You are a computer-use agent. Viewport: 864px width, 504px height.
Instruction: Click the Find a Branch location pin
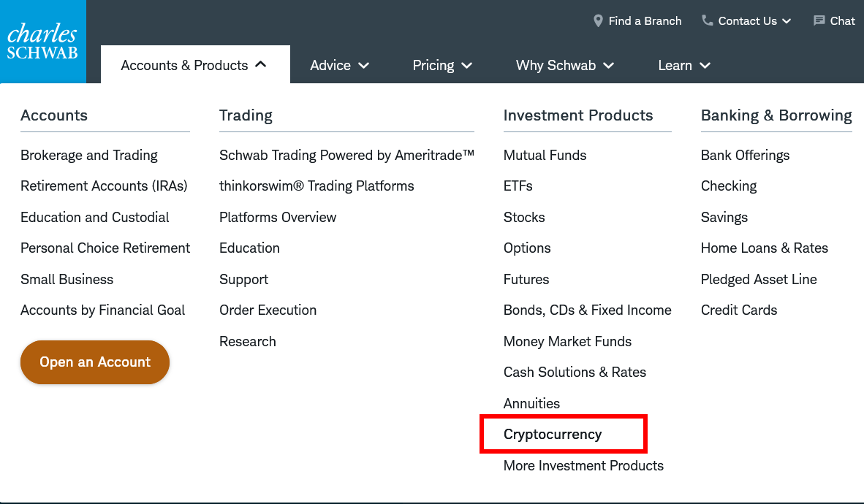coord(599,21)
